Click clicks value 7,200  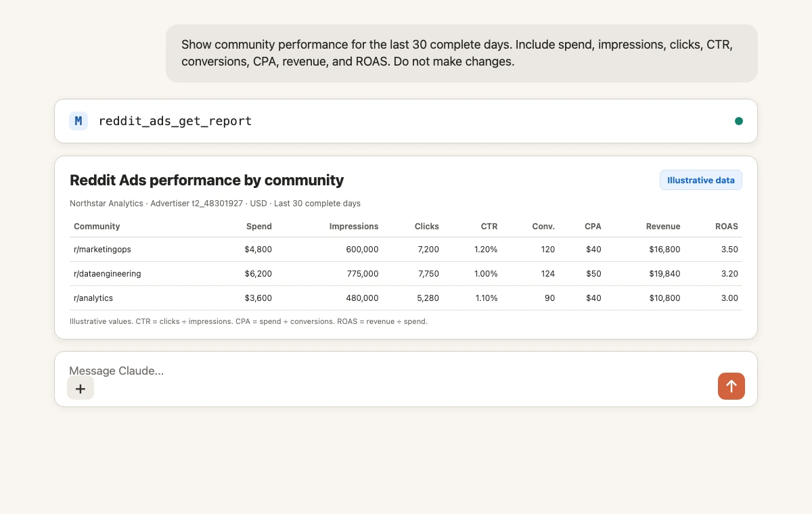point(428,250)
